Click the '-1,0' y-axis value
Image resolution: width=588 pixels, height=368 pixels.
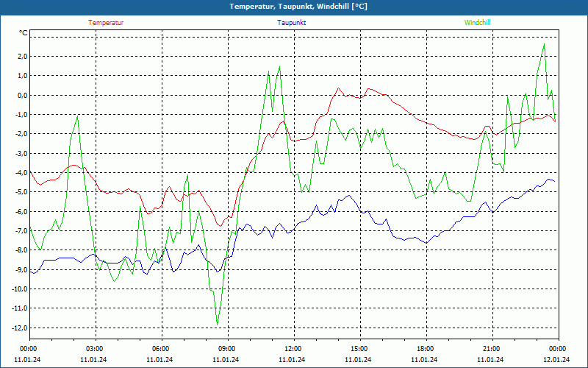click(22, 115)
